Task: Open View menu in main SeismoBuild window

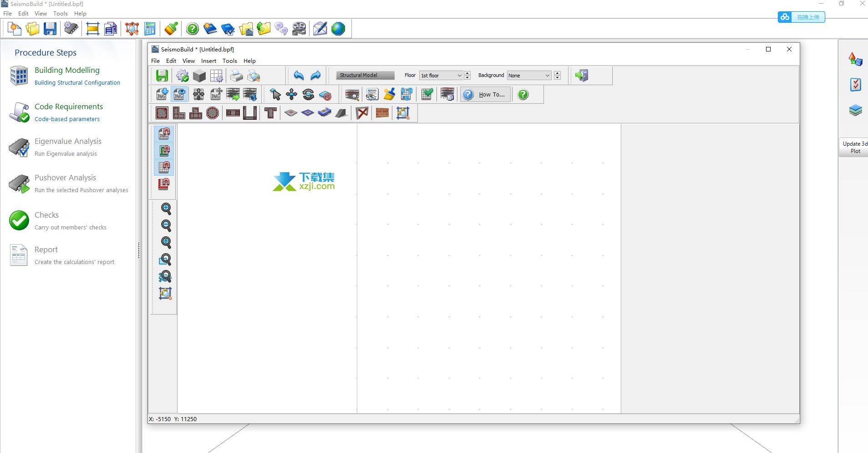Action: (x=41, y=13)
